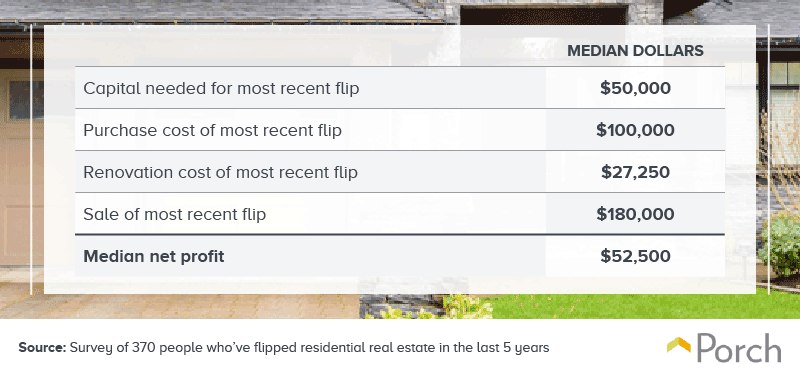
Task: Select the $180,000 value cell
Action: pyautogui.click(x=635, y=214)
